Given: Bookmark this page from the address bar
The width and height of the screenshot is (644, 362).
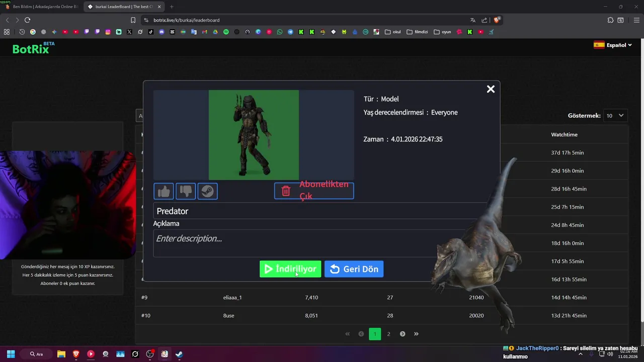Looking at the screenshot, I should pyautogui.click(x=133, y=20).
